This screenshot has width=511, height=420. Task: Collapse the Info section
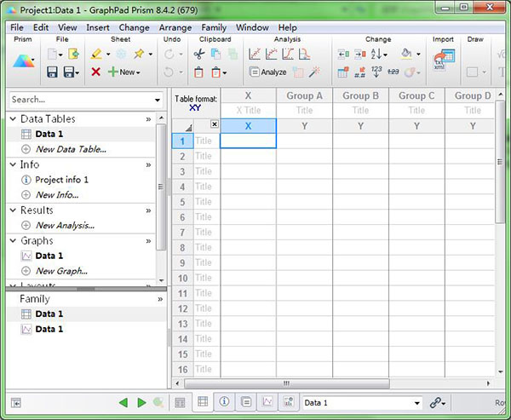point(13,164)
